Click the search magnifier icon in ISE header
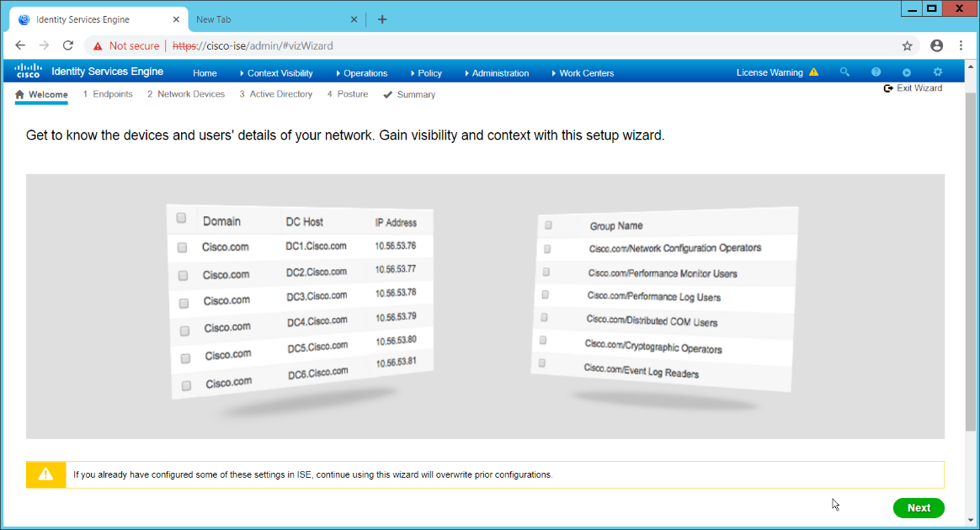Viewport: 980px width, 530px height. tap(845, 72)
